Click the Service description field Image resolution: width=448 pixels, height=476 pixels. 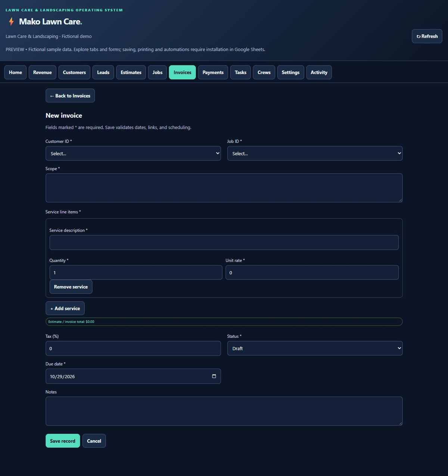(224, 242)
